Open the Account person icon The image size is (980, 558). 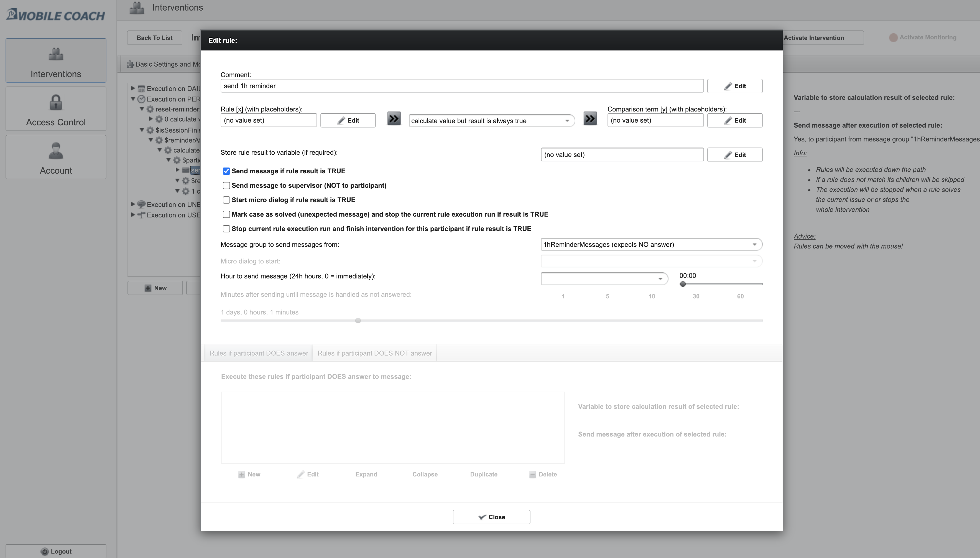(x=56, y=151)
